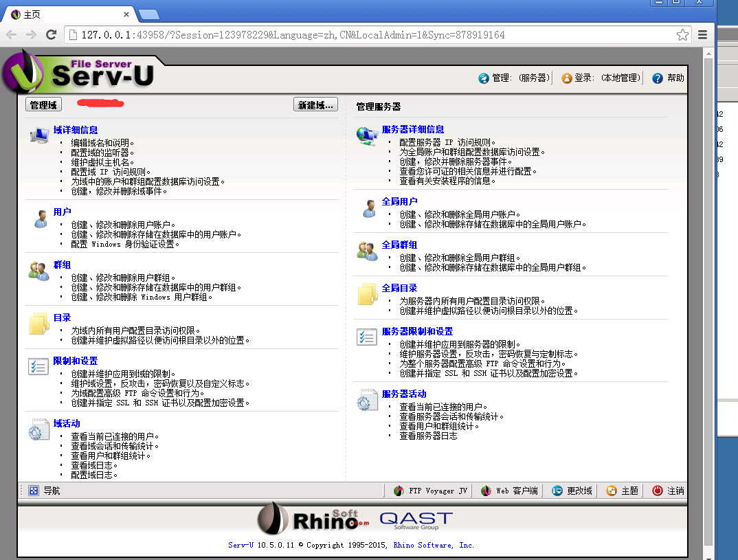This screenshot has height=560, width=738.
Task: Open 登录: (本地管理) header menu
Action: 601,78
